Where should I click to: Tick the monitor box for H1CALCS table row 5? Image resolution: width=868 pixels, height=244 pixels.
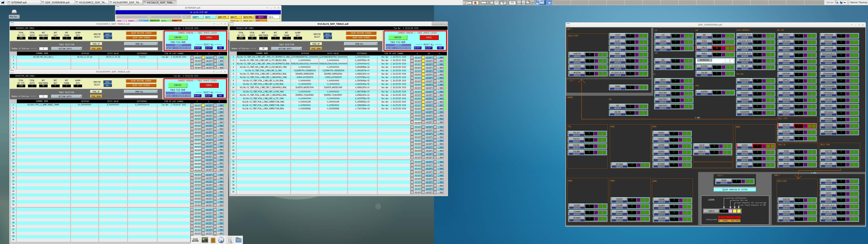[435, 71]
